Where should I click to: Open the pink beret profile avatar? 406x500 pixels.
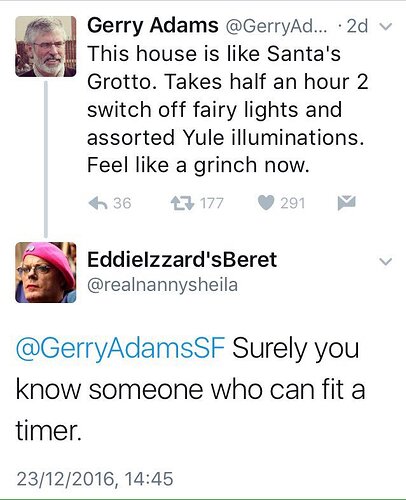point(46,272)
